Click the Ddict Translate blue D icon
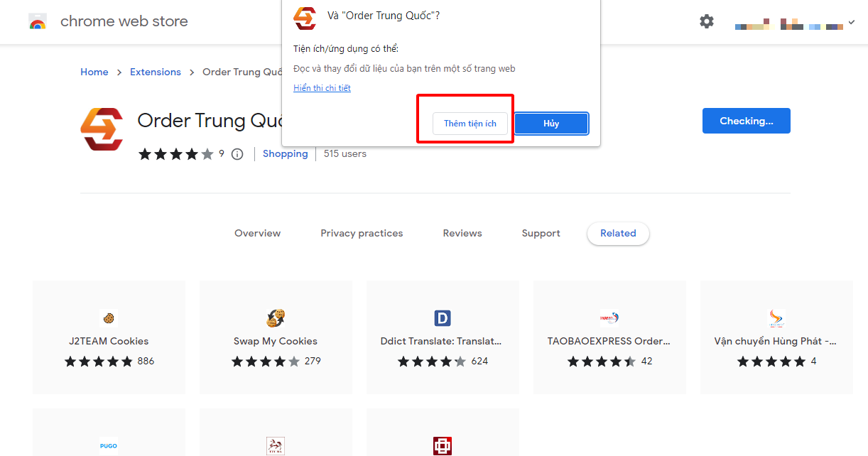This screenshot has height=456, width=868. click(x=443, y=318)
